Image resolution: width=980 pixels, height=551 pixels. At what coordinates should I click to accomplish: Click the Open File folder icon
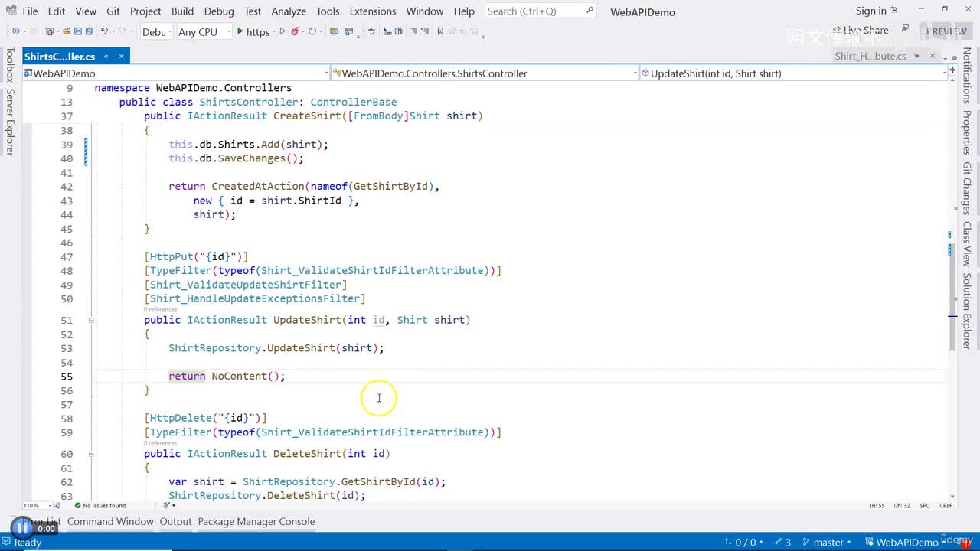(x=67, y=31)
